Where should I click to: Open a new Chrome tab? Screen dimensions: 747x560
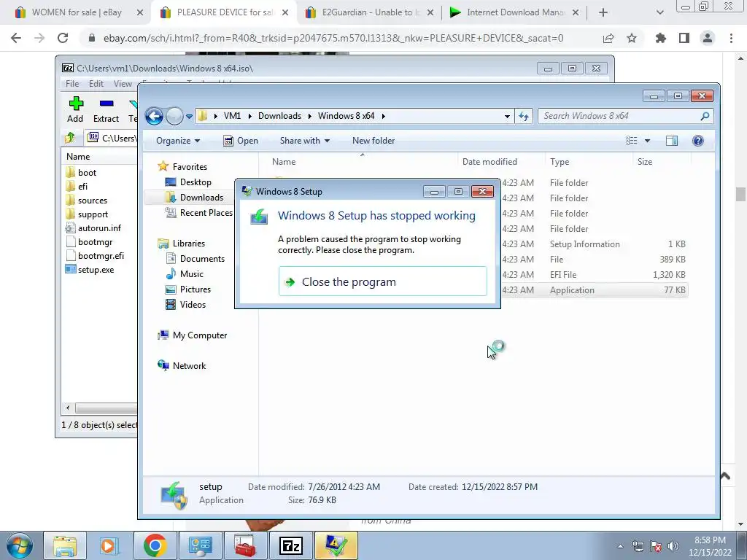click(603, 13)
